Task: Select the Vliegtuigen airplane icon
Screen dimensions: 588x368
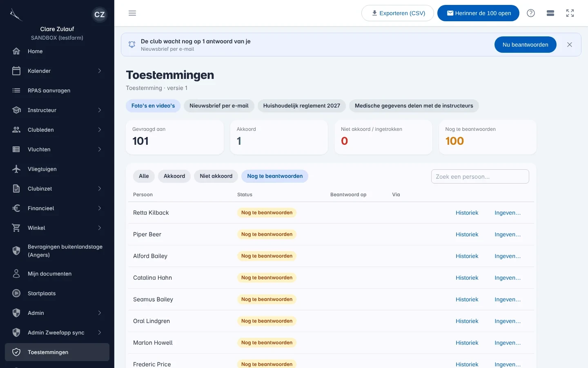Action: point(16,169)
